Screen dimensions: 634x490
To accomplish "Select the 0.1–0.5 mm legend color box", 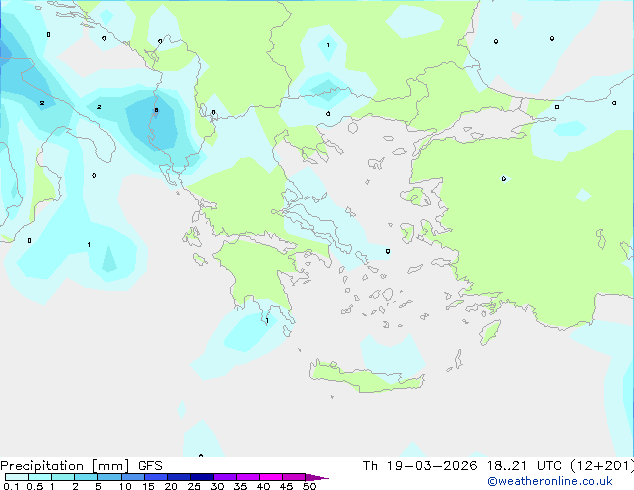I will click(17, 477).
